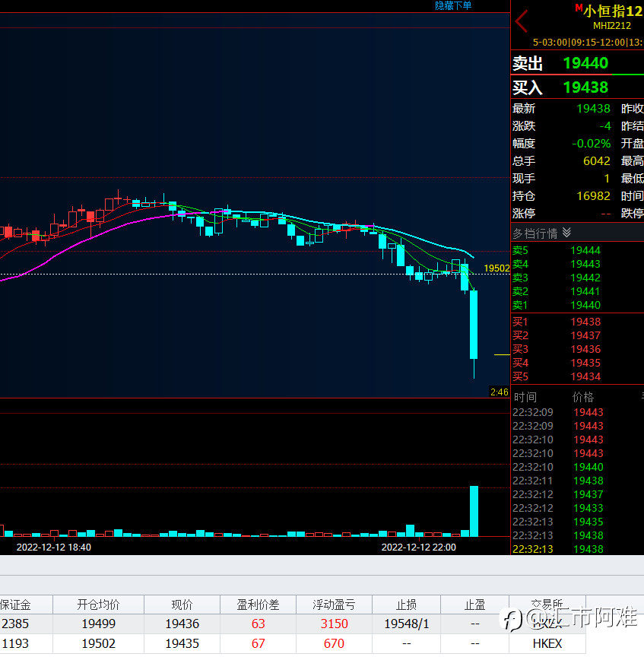The image size is (644, 657).
Task: Select the 买1 19438 bid row
Action: click(x=577, y=322)
